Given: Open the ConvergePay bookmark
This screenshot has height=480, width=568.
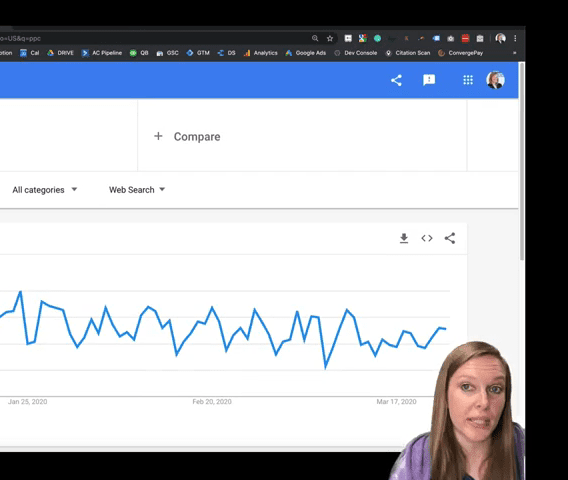Looking at the screenshot, I should tap(460, 53).
